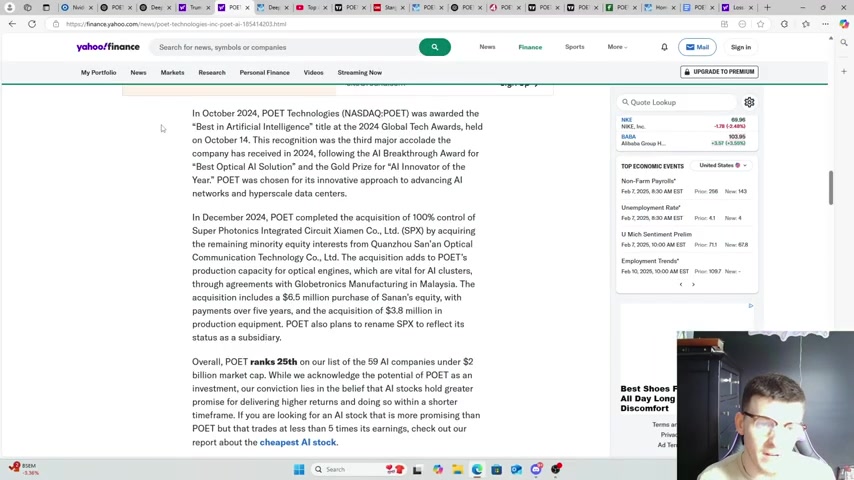Image resolution: width=854 pixels, height=480 pixels.
Task: Open the More dropdown menu
Action: (617, 47)
